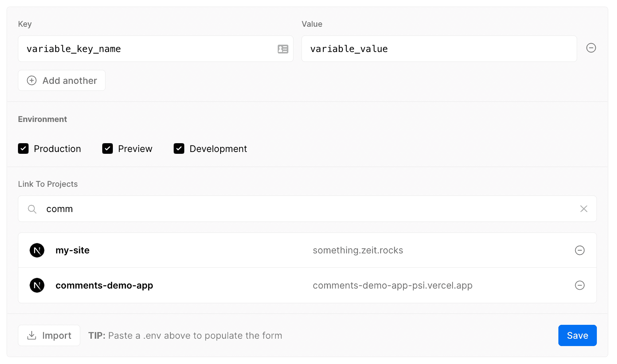Viewport: 617px width, 364px height.
Task: Uncheck the Production environment checkbox
Action: [23, 149]
